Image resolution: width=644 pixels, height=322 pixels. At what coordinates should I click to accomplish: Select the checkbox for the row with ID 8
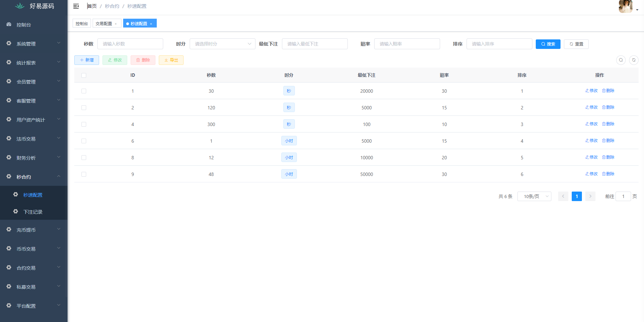[84, 158]
